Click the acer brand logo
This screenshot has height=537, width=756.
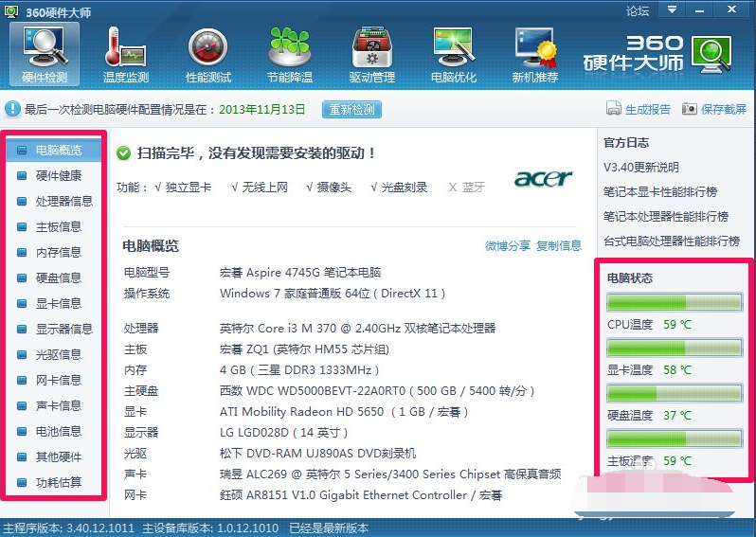pos(544,178)
